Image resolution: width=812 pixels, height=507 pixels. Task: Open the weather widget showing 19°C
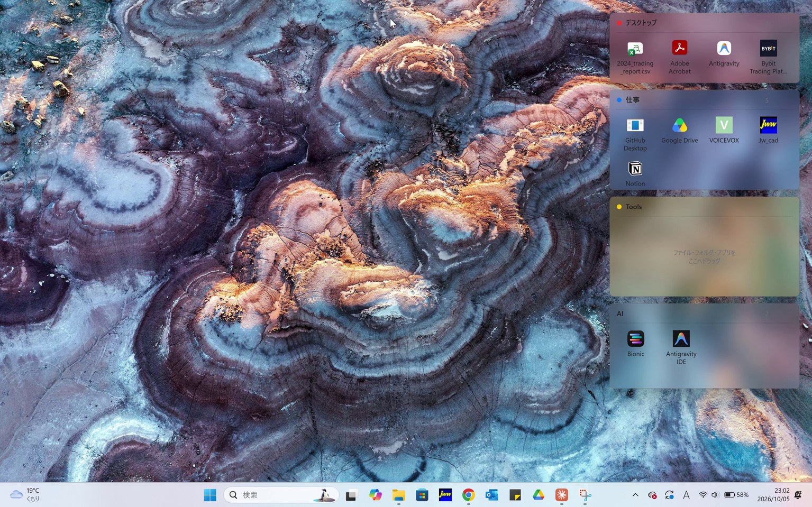pyautogui.click(x=25, y=495)
